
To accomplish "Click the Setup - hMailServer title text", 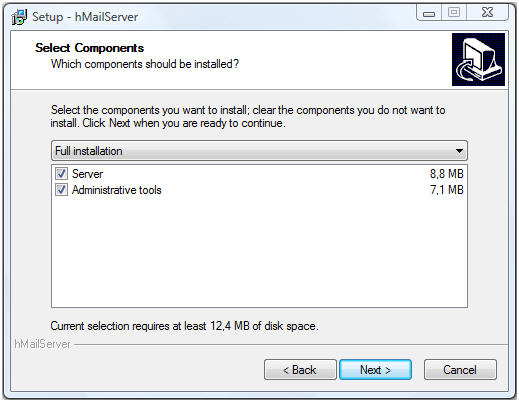I will (x=85, y=17).
